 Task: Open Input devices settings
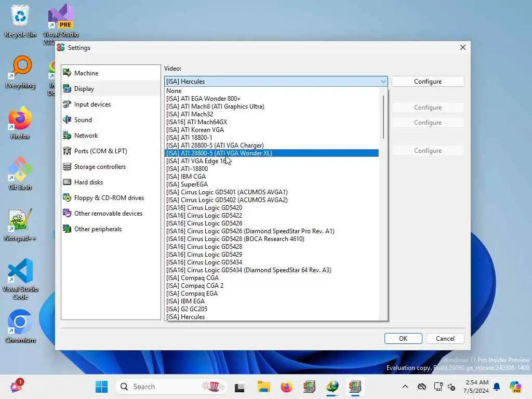[x=111, y=104]
